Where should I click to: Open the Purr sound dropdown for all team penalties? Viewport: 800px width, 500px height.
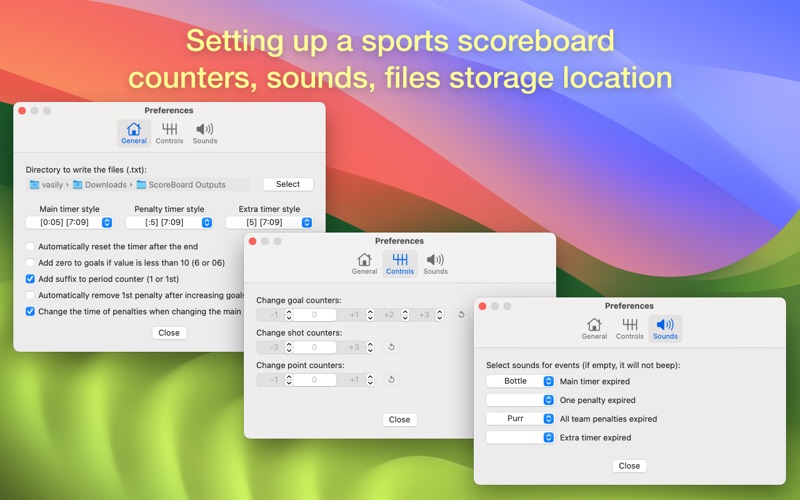pos(520,419)
